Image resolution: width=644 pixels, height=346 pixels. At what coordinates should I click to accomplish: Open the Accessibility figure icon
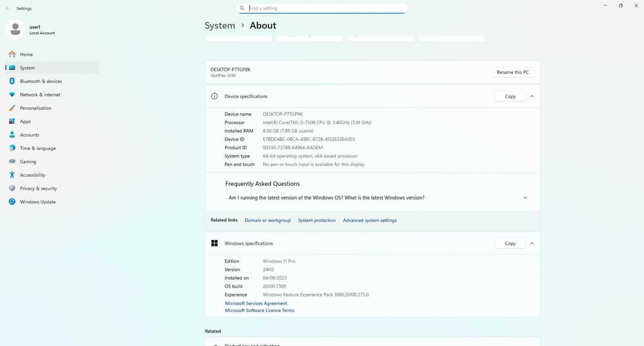12,175
